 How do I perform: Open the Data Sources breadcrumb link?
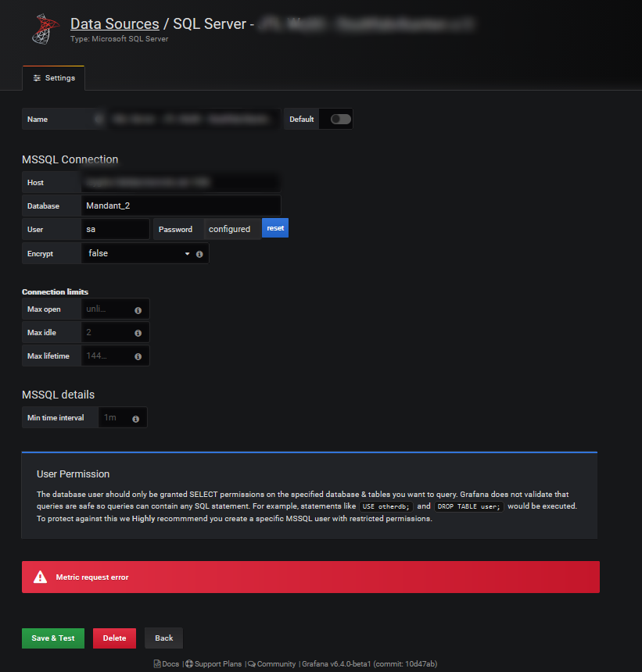(x=114, y=23)
